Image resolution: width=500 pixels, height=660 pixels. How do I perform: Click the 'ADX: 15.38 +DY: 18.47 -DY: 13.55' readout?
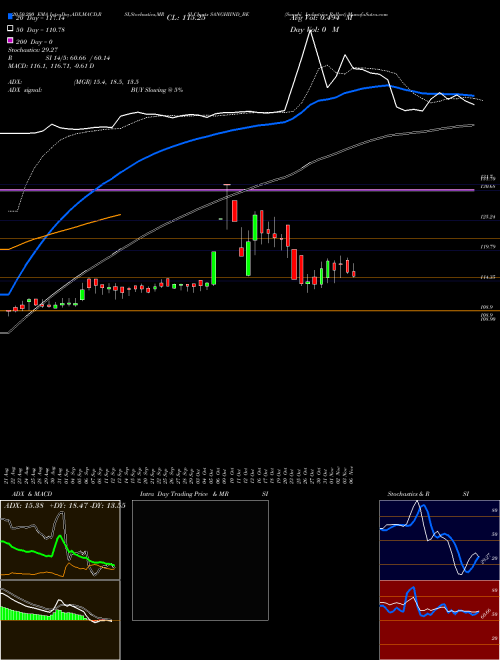pos(64,505)
